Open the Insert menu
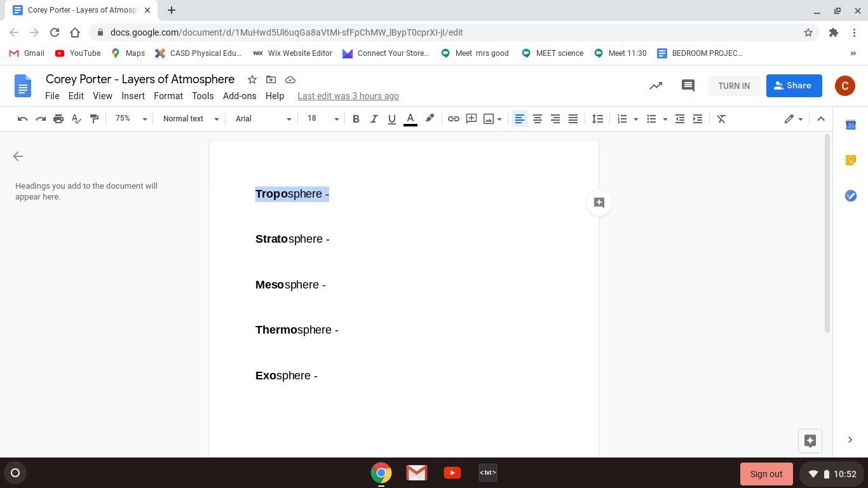The height and width of the screenshot is (488, 868). click(x=133, y=96)
